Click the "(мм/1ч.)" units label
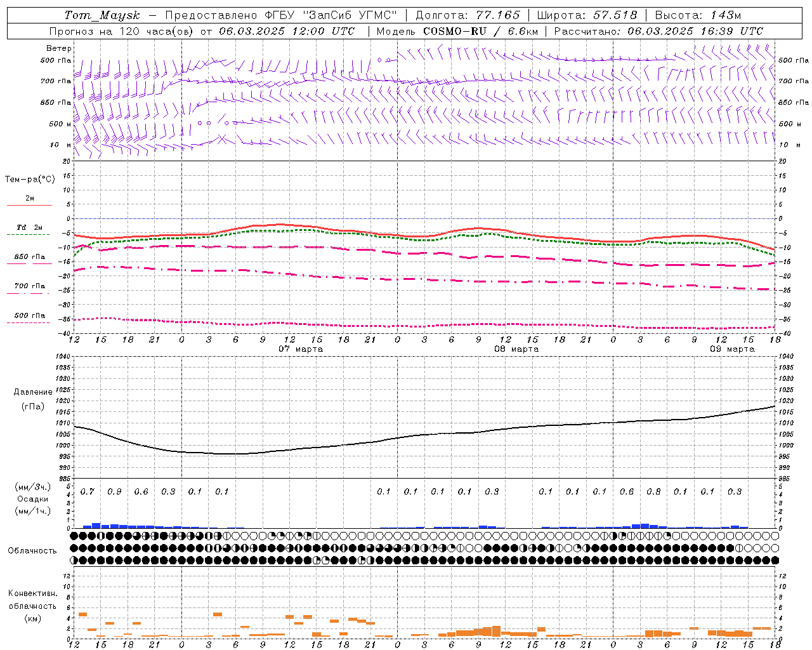 click(x=33, y=511)
